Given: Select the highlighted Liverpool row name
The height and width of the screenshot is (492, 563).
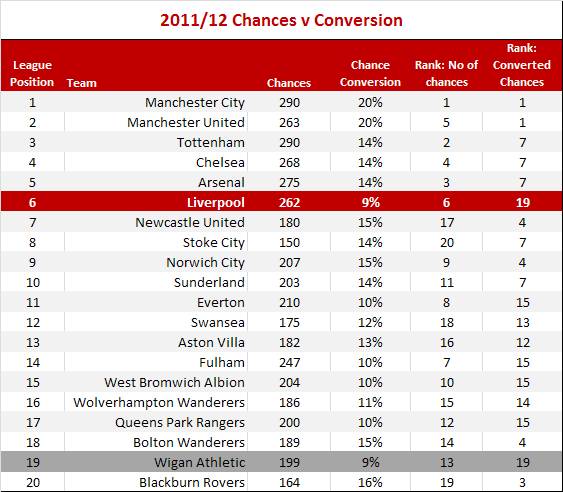Looking at the screenshot, I should (216, 203).
